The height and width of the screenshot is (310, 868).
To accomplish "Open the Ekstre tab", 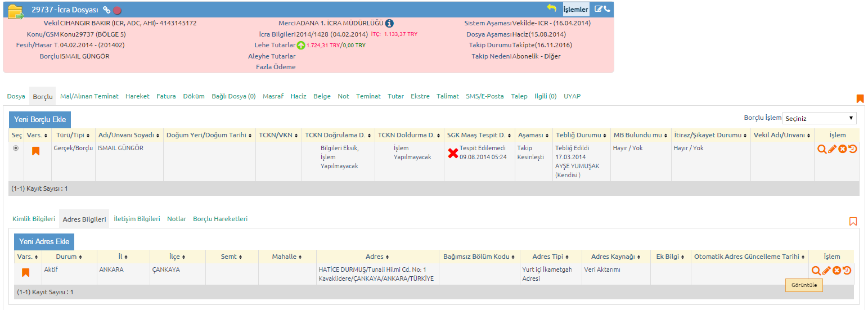I will pos(420,96).
